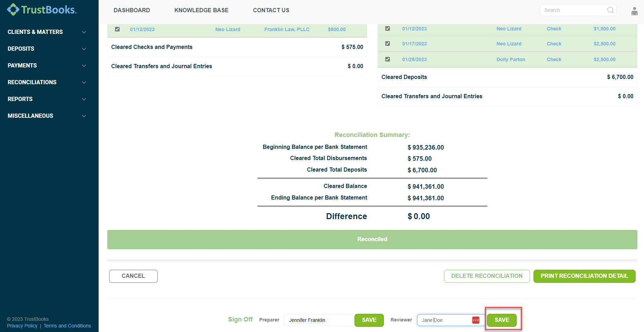Open the Privacy Policy link

click(22, 326)
